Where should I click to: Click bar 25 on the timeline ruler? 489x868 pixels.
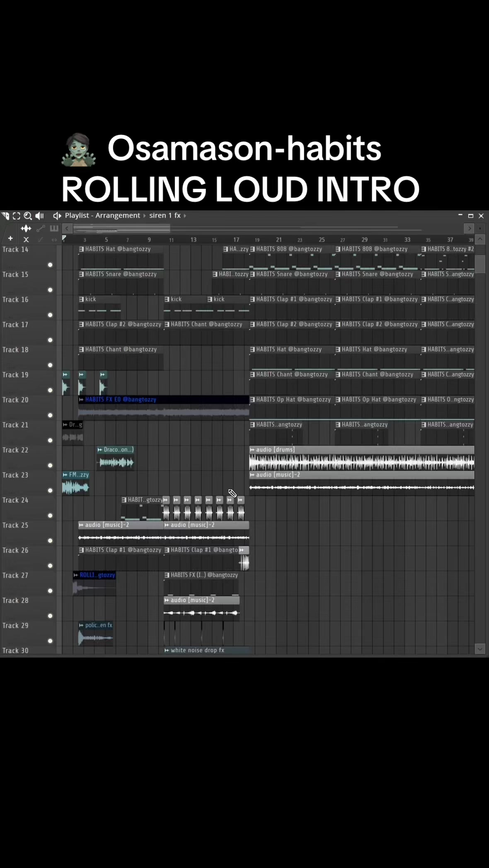tap(322, 240)
